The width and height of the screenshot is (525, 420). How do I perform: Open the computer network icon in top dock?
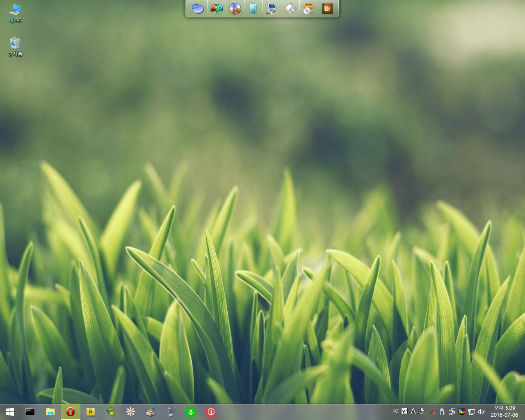(272, 9)
